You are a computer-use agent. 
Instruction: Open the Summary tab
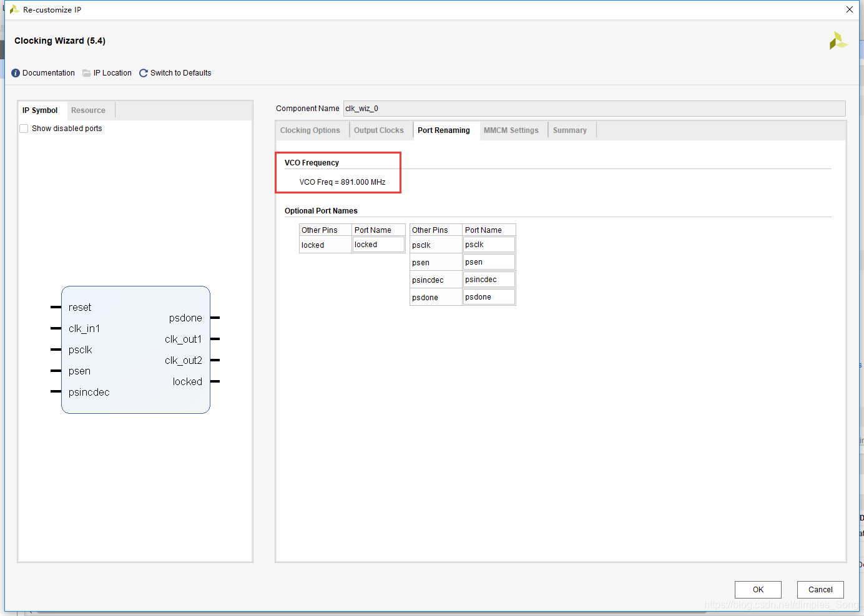click(570, 130)
